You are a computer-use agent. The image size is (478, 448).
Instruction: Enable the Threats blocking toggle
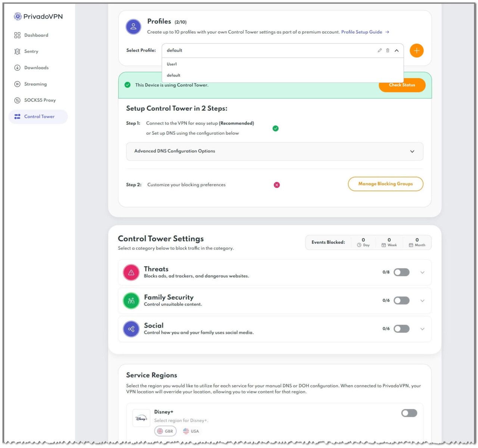(401, 272)
